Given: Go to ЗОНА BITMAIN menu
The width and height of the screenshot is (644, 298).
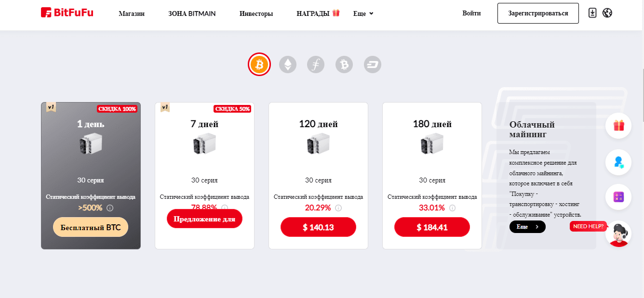Looking at the screenshot, I should tap(192, 13).
